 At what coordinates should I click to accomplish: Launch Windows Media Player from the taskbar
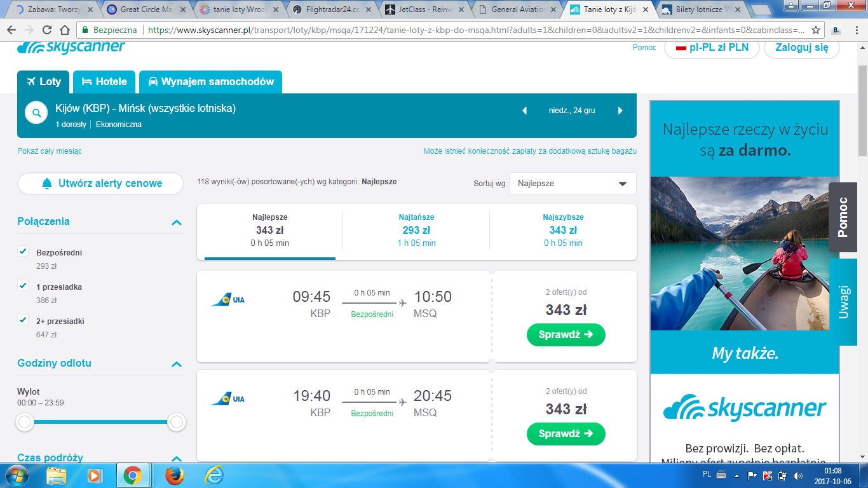tap(94, 475)
